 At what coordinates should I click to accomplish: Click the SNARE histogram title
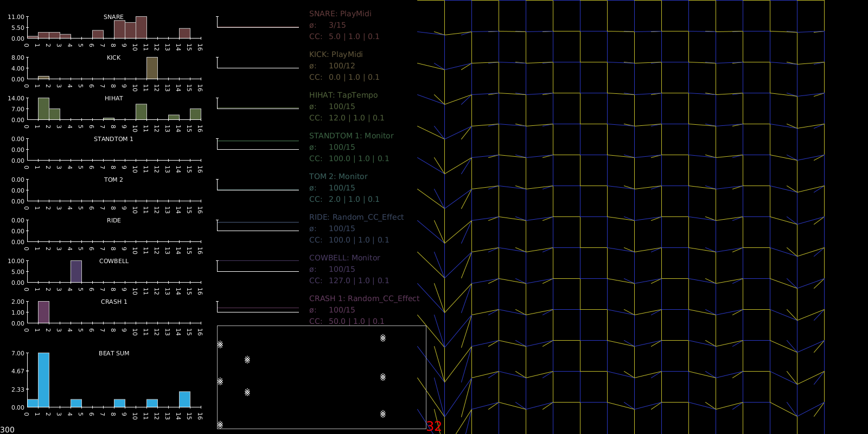(x=114, y=17)
